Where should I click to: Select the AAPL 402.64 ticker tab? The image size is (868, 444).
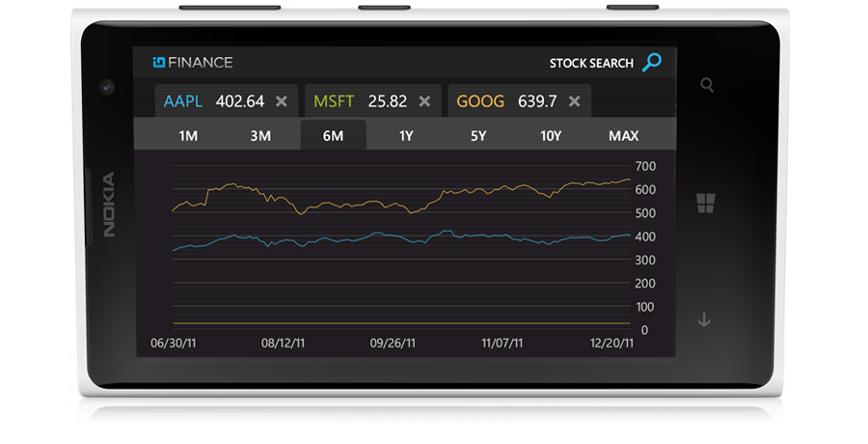point(227,101)
